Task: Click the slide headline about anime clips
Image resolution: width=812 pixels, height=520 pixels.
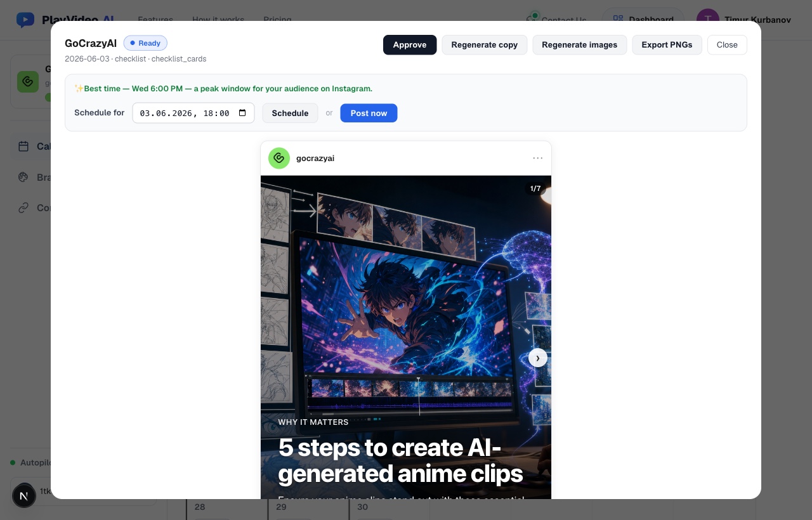Action: [x=400, y=460]
